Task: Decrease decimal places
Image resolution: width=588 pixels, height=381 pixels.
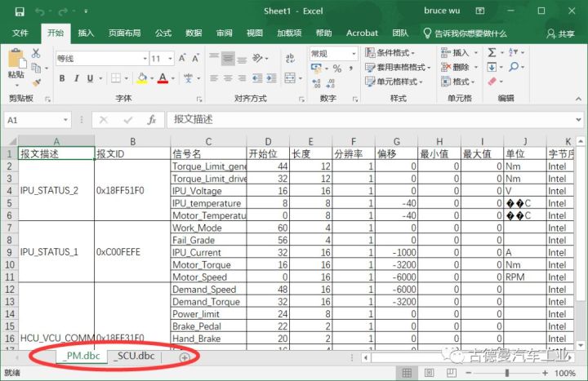Action: [x=331, y=83]
